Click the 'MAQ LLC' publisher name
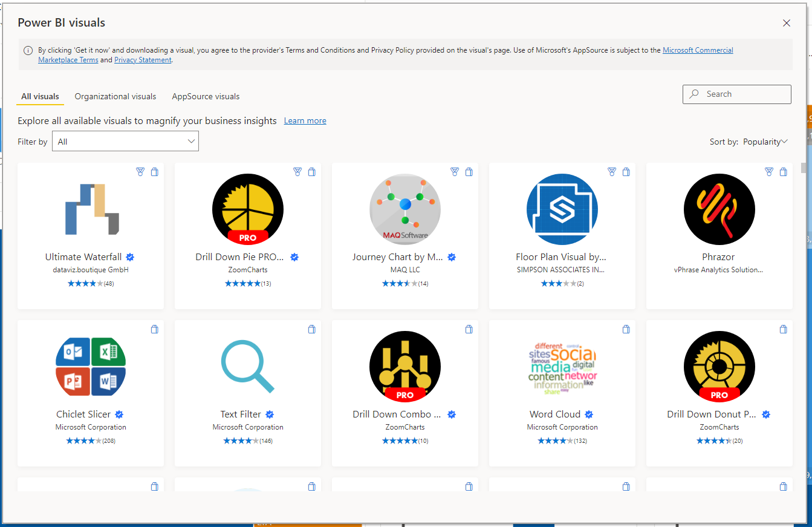The image size is (812, 527). point(405,270)
